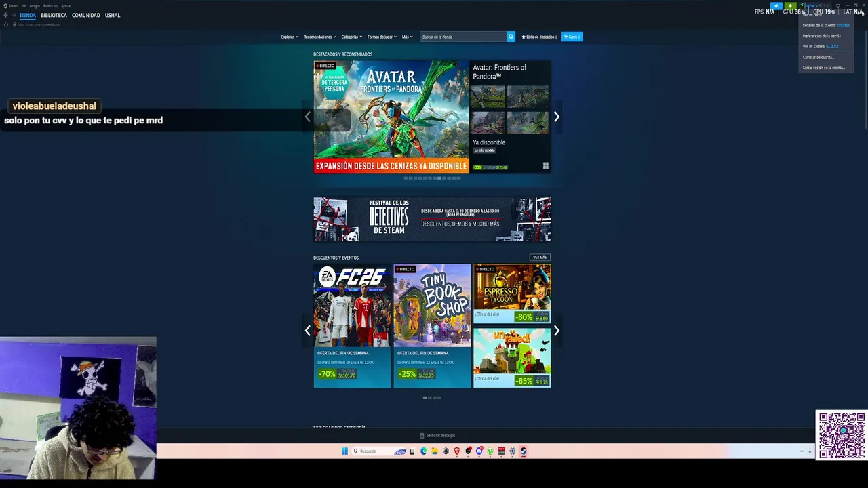This screenshot has width=868, height=488.
Task: Select Detalles de la cuenta
Action: tap(826, 25)
